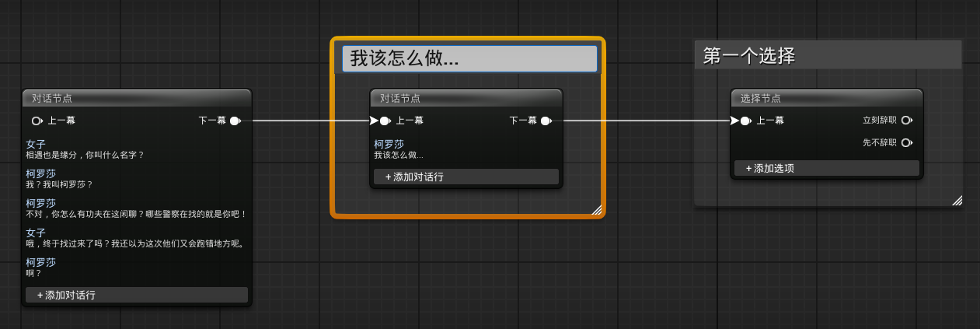Viewport: 980px width, 329px height.
Task: Select the 第一个选择 comment header
Action: [827, 56]
